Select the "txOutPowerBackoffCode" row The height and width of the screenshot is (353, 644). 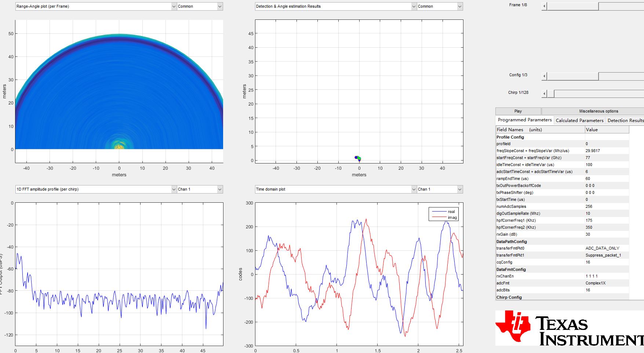point(562,185)
